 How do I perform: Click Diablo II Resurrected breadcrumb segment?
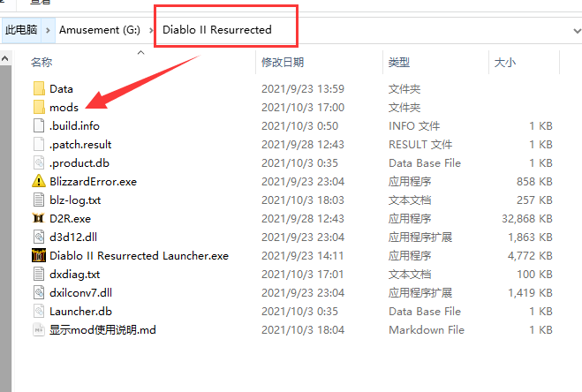click(x=217, y=30)
